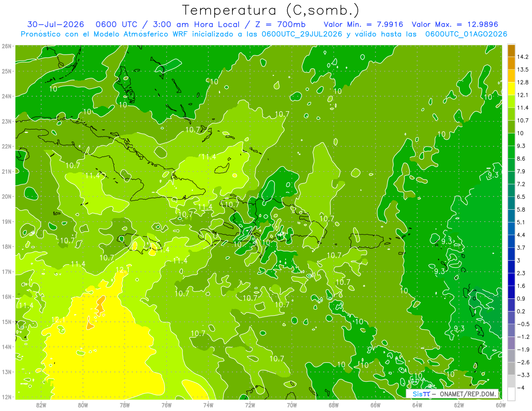Pick the purple legend swatch between -1.2 and -1.9
The height and width of the screenshot is (411, 532).
pyautogui.click(x=511, y=343)
